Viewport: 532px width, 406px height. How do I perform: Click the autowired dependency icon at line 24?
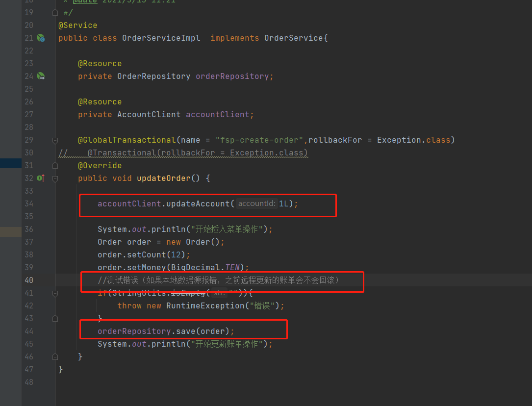pyautogui.click(x=41, y=76)
